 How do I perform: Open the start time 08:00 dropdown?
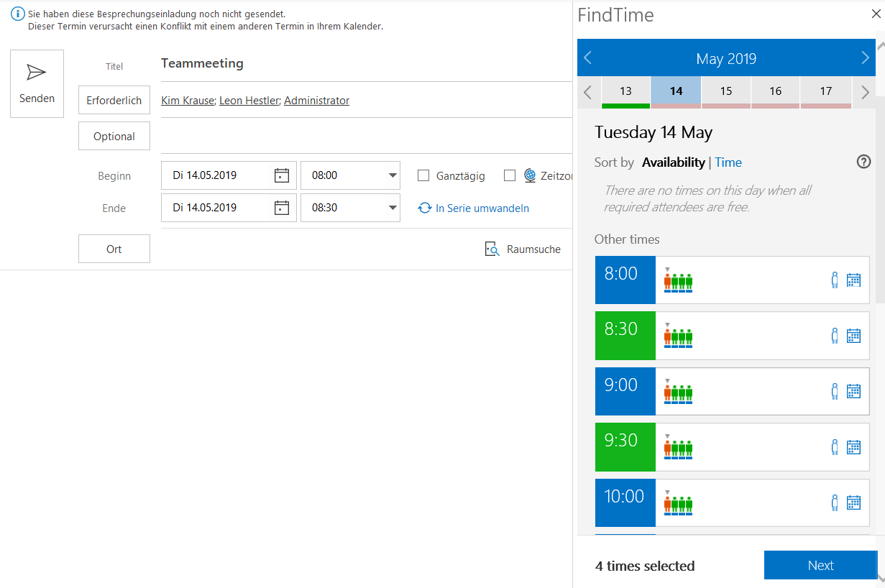[x=392, y=175]
